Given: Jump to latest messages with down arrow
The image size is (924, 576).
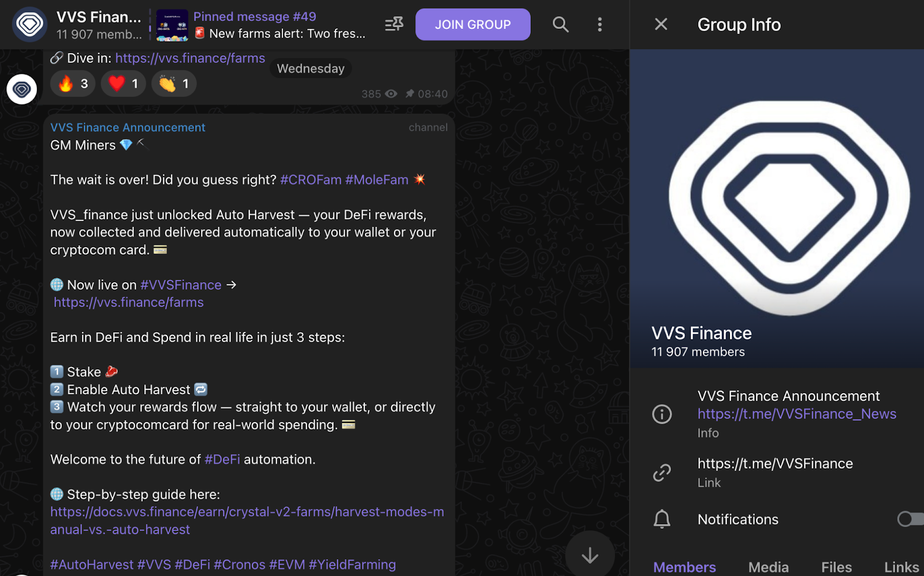Looking at the screenshot, I should click(x=590, y=555).
